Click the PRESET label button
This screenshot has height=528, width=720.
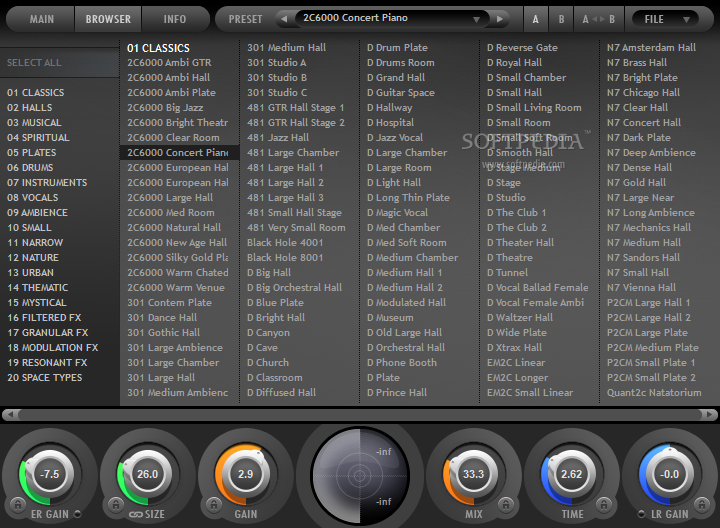pos(245,19)
